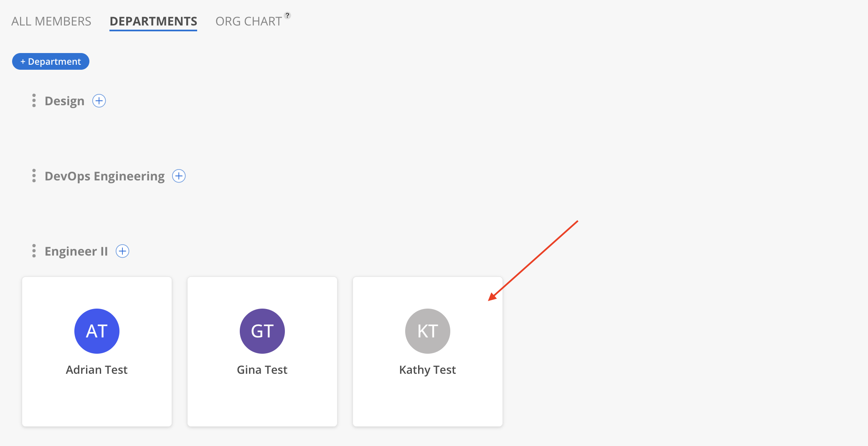Add a member to Design department
Viewport: 868px width, 446px height.
point(99,101)
